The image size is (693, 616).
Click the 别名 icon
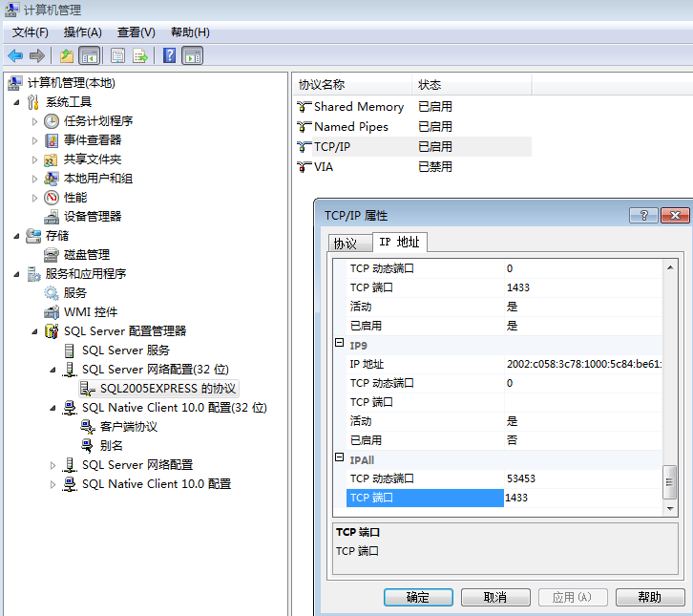(x=88, y=446)
